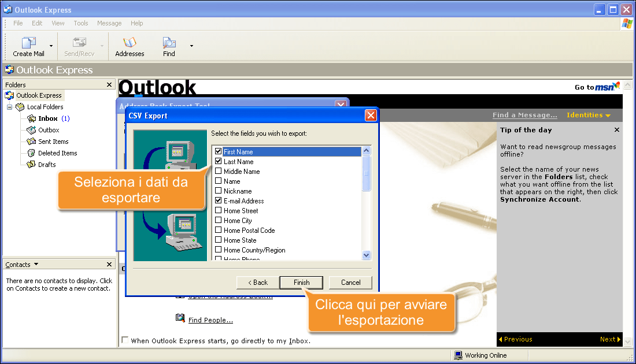Select 'Outlook Express' in the Folders tree
Image resolution: width=636 pixels, height=364 pixels.
coord(39,95)
